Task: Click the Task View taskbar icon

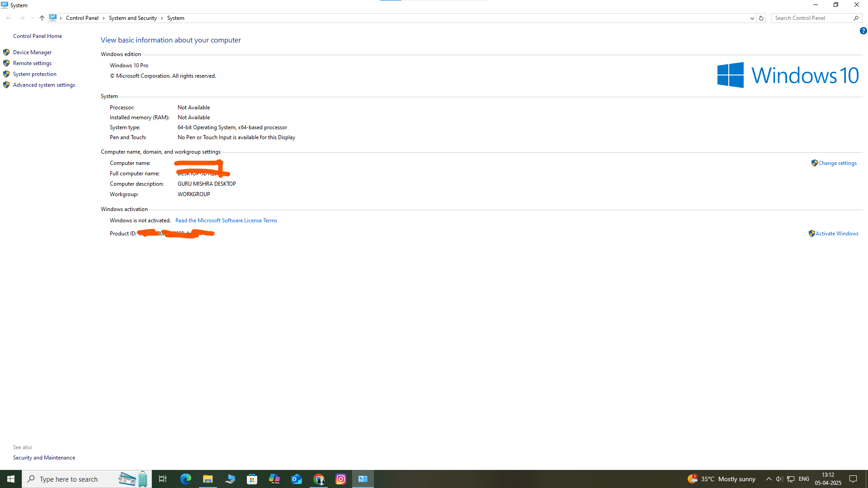Action: coord(163,479)
